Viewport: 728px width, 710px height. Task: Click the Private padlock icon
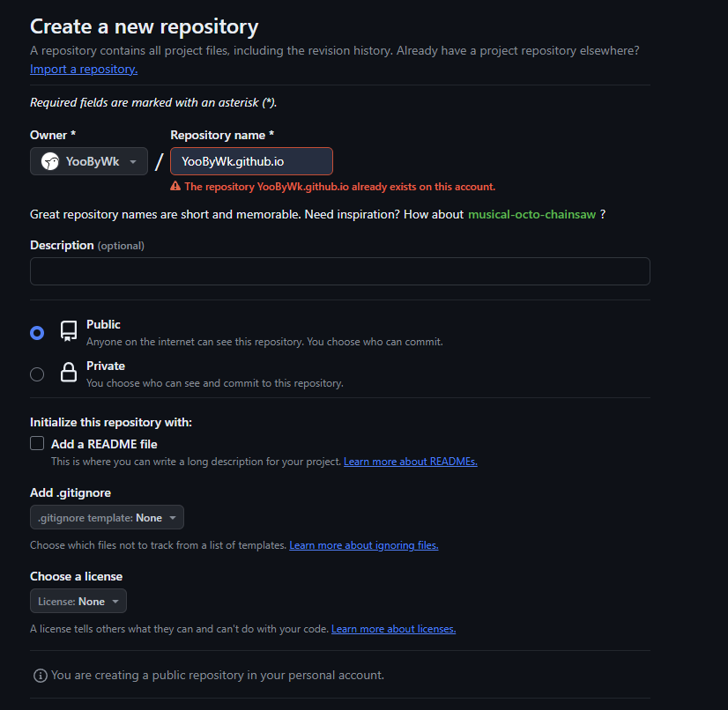pos(69,372)
